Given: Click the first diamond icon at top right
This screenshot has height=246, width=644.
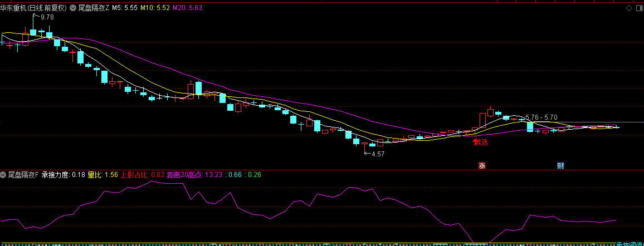Looking at the screenshot, I should point(630,8).
